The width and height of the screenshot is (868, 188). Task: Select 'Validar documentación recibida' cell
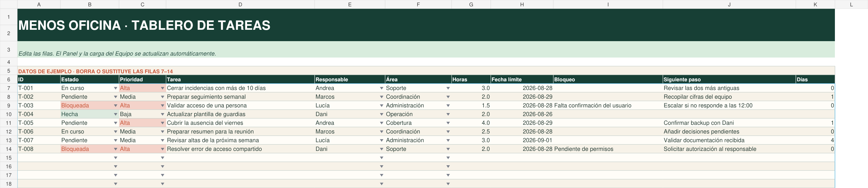coord(729,141)
